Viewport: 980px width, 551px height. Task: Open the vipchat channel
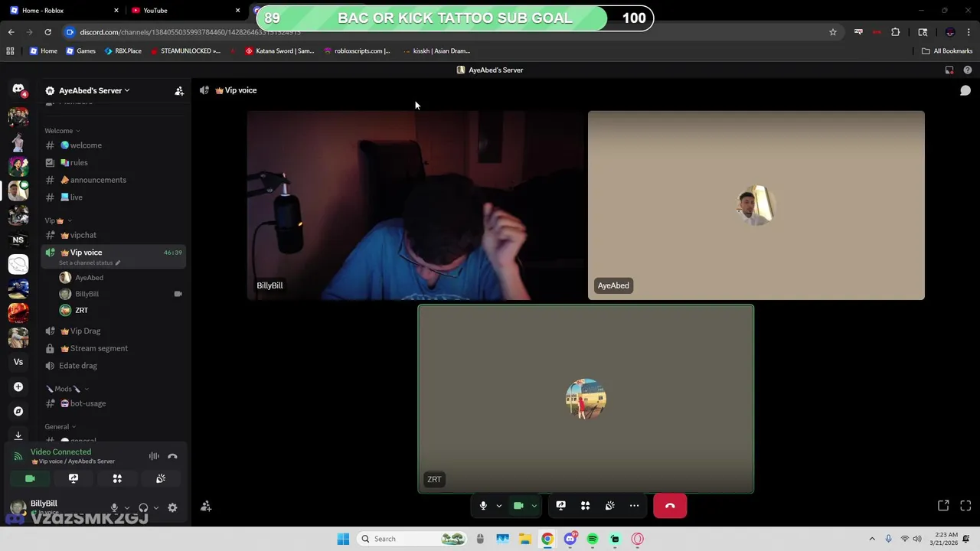[113, 235]
